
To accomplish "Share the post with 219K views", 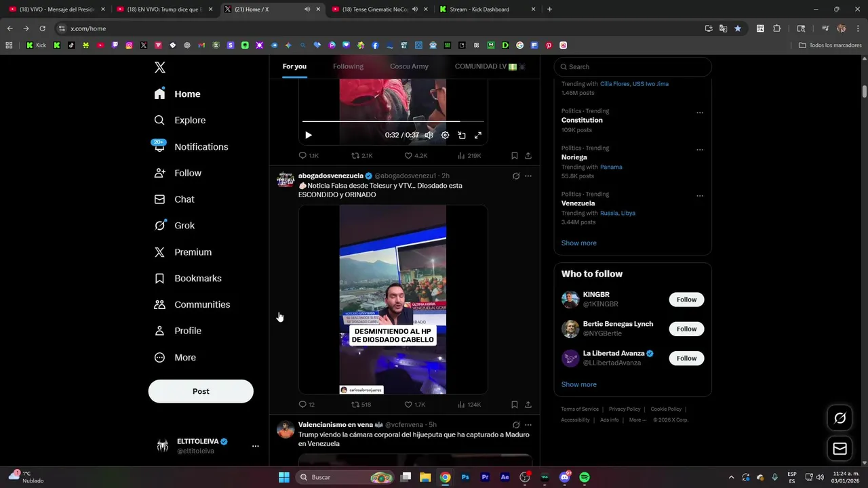I will click(x=528, y=155).
